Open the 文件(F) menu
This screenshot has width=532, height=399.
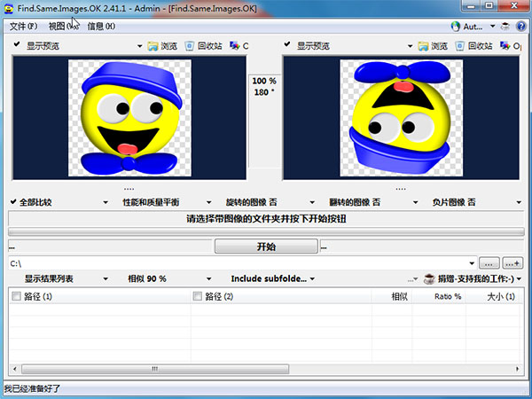[25, 27]
